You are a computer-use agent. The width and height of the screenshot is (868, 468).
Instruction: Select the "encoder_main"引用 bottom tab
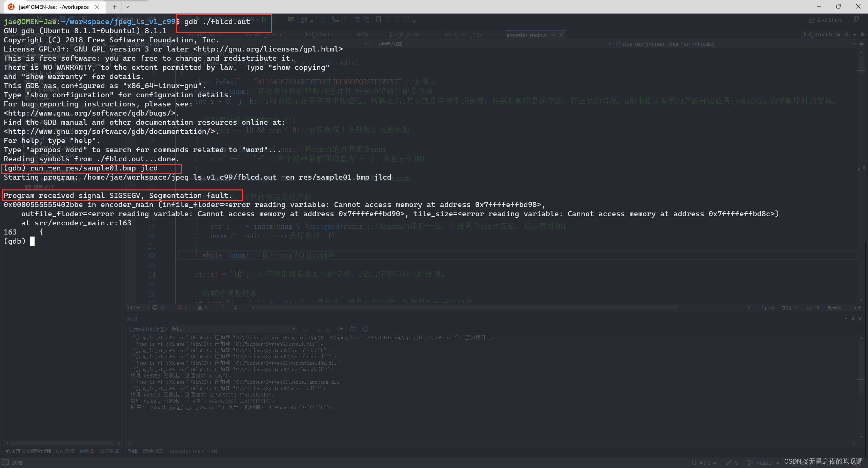point(192,451)
